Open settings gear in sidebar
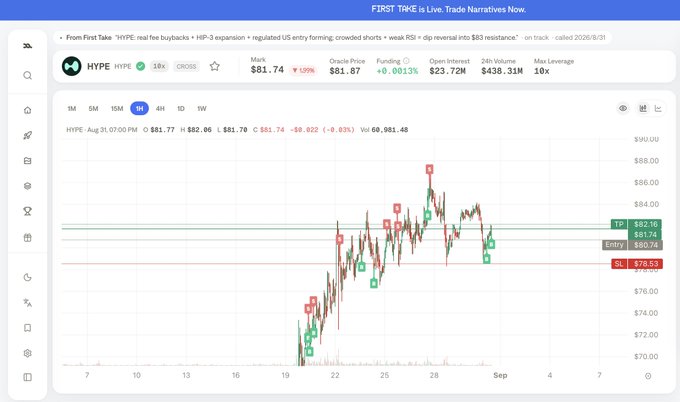The width and height of the screenshot is (680, 402). 27,353
